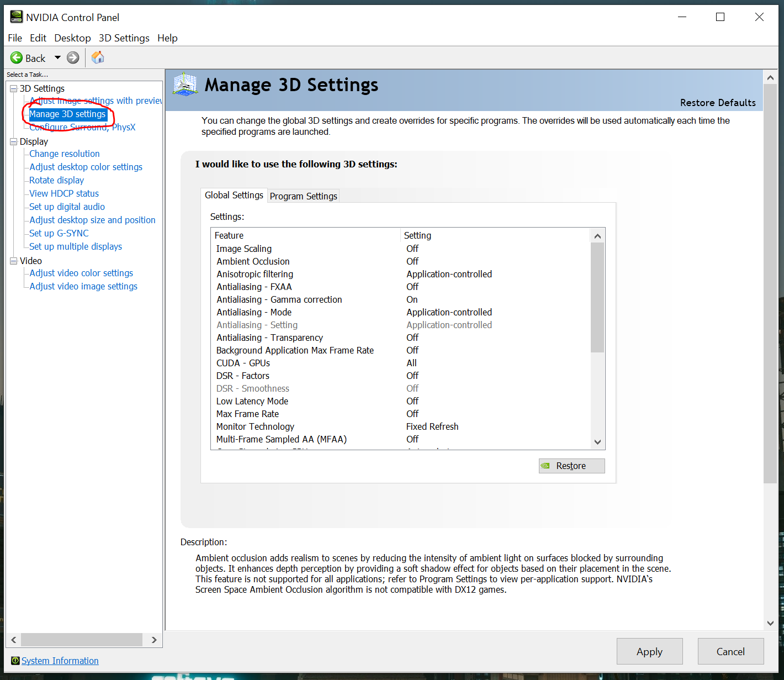Open the Home icon in toolbar
784x680 pixels.
tap(98, 57)
